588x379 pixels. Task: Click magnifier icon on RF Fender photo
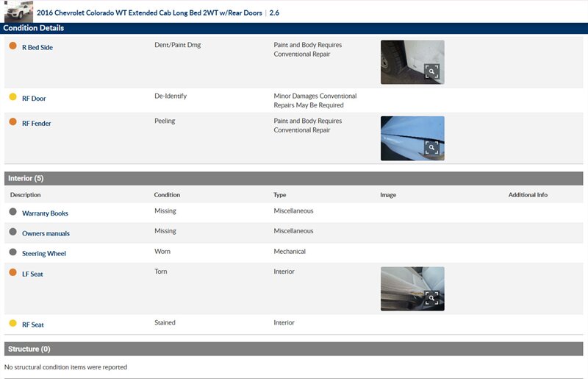(x=431, y=147)
